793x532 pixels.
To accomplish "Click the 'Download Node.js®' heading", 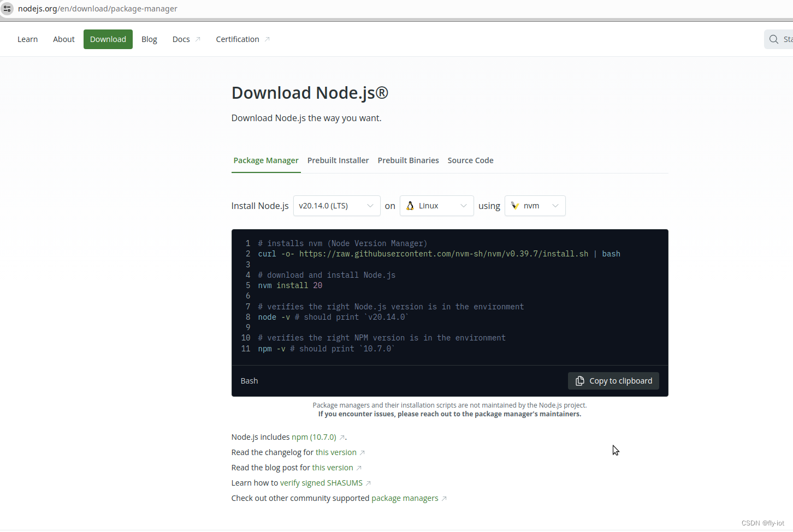I will coord(310,93).
